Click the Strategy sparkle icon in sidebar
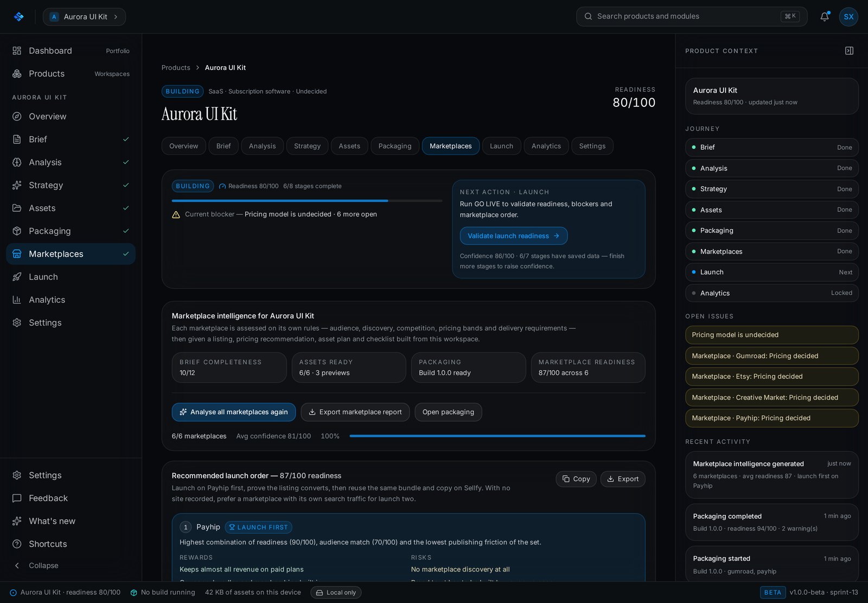The width and height of the screenshot is (868, 603). tap(17, 185)
